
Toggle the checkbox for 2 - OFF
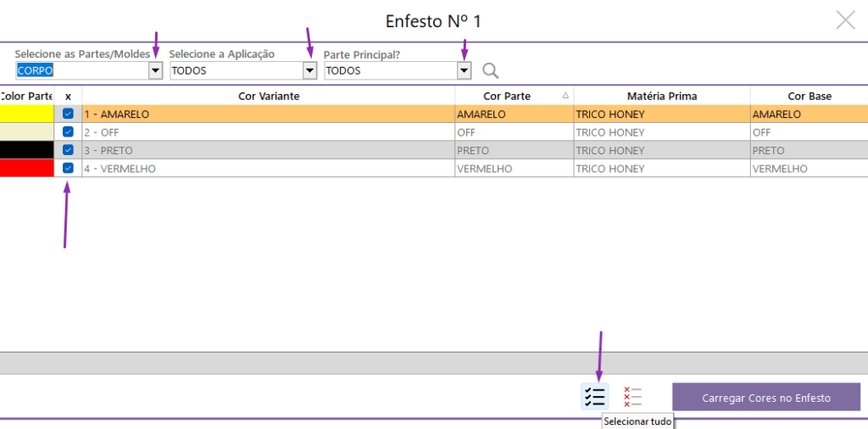click(68, 132)
